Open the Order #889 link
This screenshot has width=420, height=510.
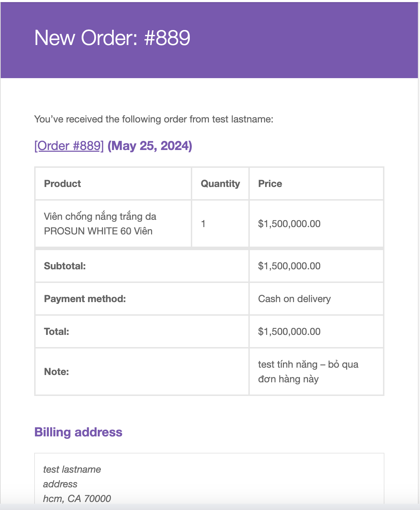(69, 146)
